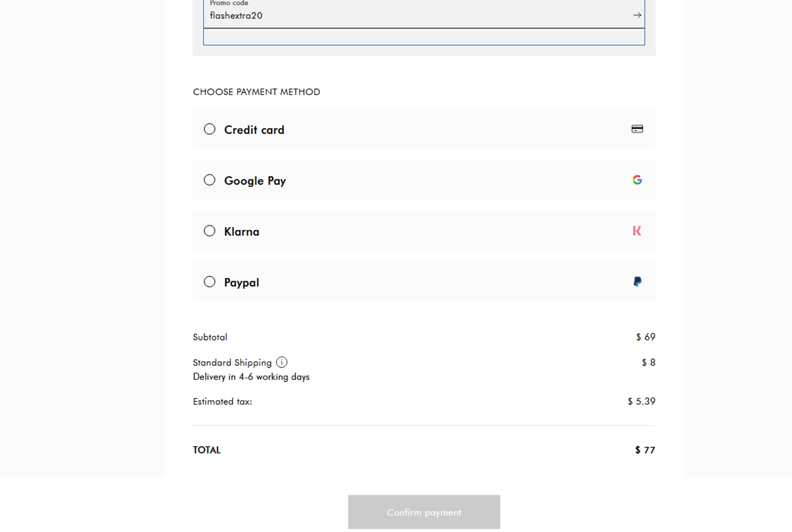Click the Klarna K logo icon
792x532 pixels.
[x=637, y=231]
